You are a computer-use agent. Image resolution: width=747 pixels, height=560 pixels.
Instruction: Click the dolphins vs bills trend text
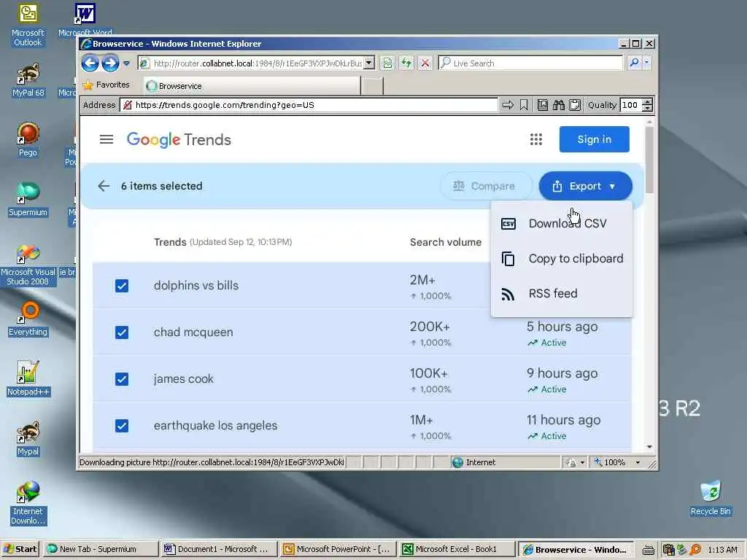pyautogui.click(x=196, y=285)
